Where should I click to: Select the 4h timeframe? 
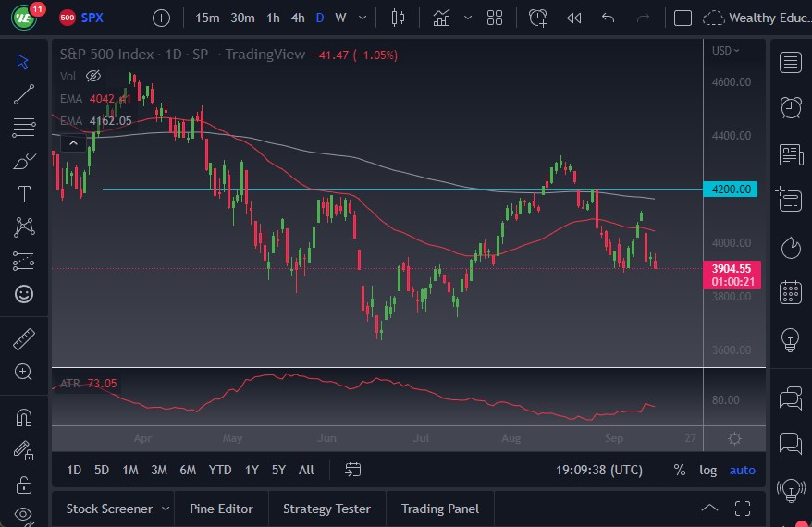pos(297,18)
